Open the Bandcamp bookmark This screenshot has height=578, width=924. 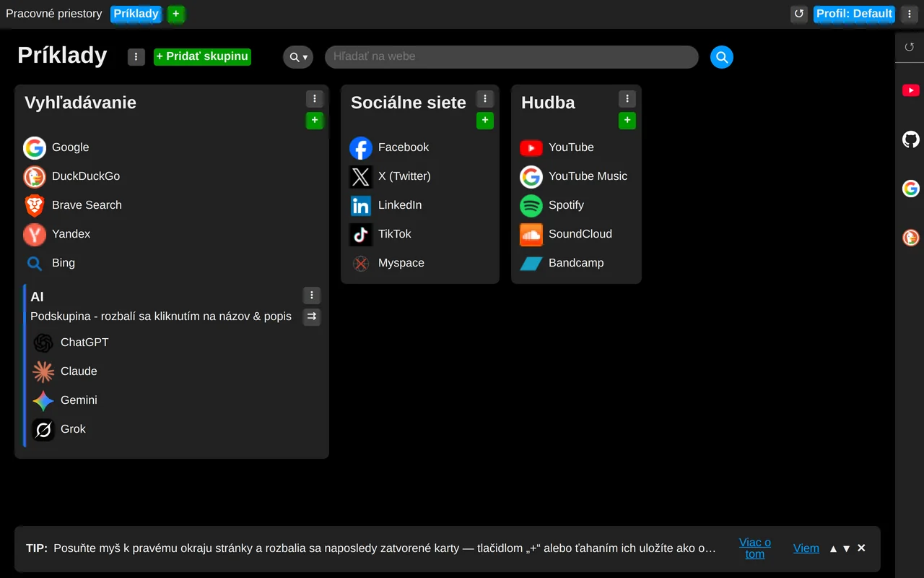tap(562, 263)
